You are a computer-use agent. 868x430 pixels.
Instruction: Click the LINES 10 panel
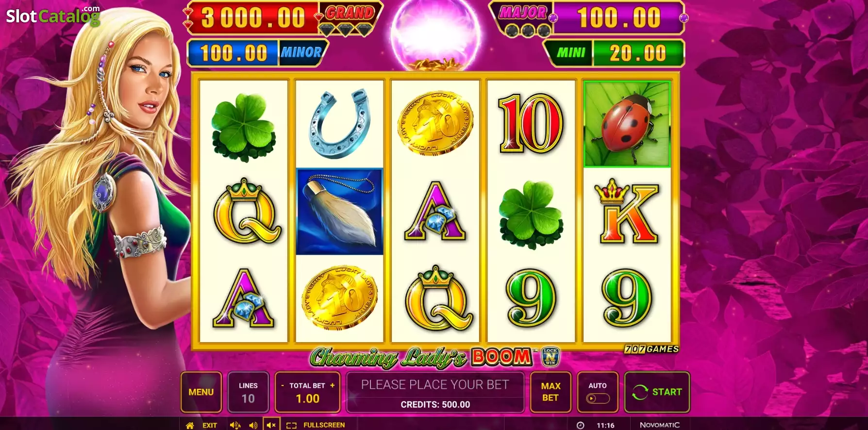248,392
